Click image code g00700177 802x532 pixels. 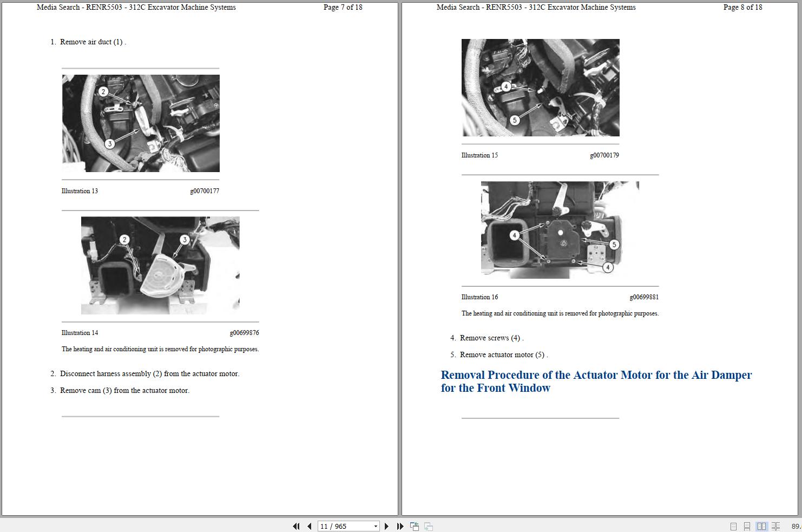coord(205,191)
